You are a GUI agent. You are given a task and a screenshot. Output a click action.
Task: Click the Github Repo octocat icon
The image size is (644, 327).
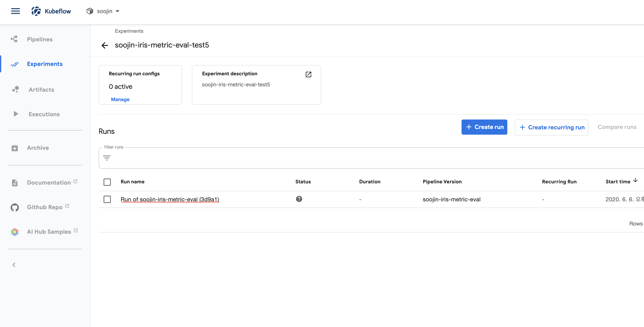click(x=15, y=207)
